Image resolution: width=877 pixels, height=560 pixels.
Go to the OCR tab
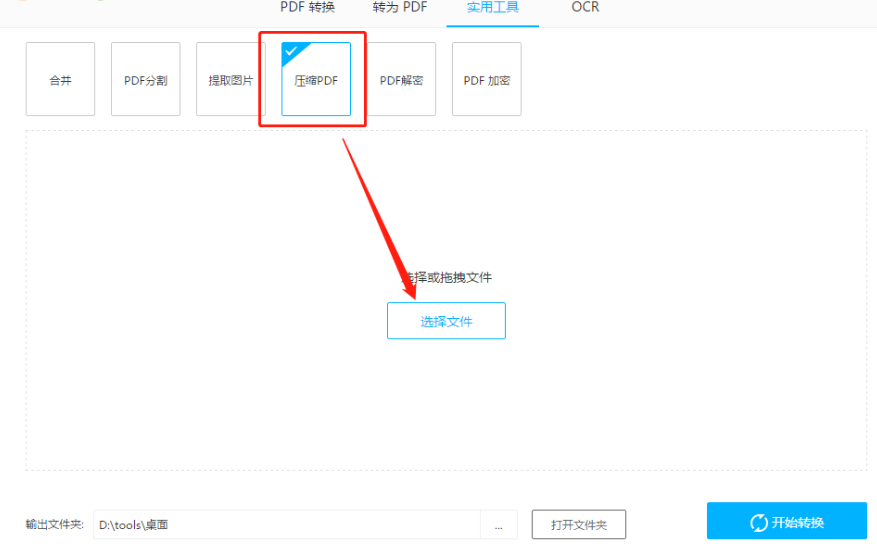pos(585,7)
